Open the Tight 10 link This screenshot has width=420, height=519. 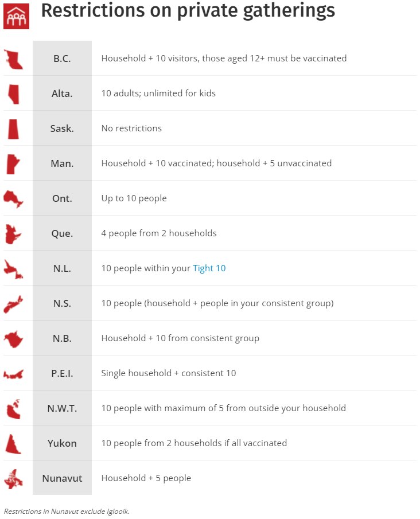click(209, 268)
